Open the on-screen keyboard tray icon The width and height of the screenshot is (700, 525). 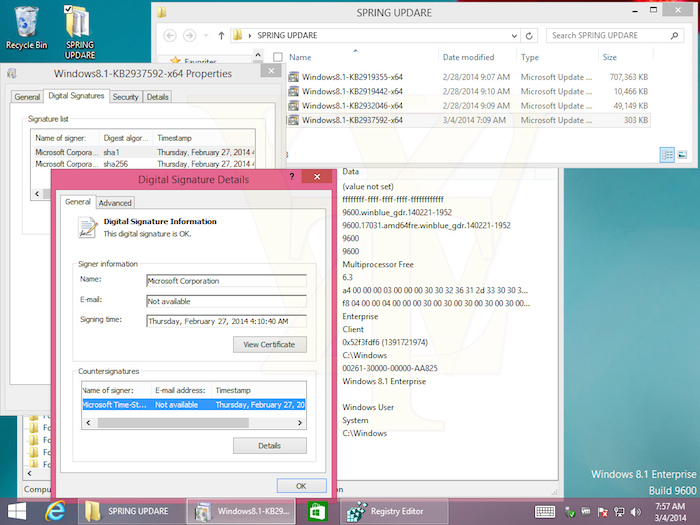545,511
